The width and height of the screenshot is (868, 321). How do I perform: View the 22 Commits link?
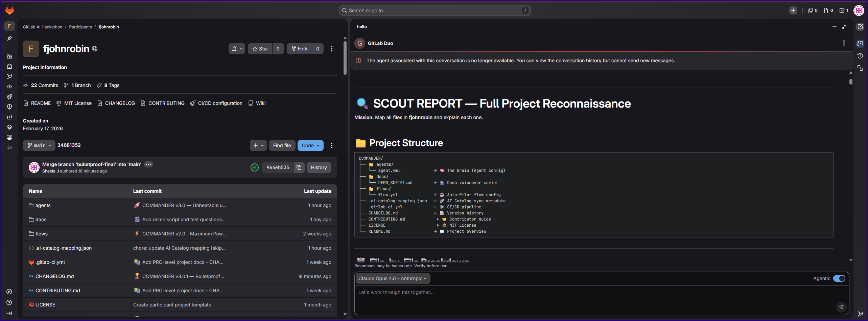point(41,85)
